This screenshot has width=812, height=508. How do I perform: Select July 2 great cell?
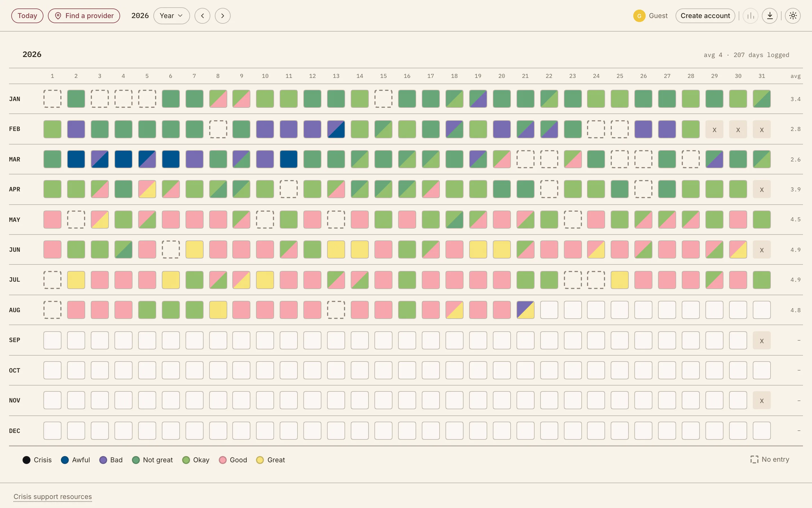76,279
